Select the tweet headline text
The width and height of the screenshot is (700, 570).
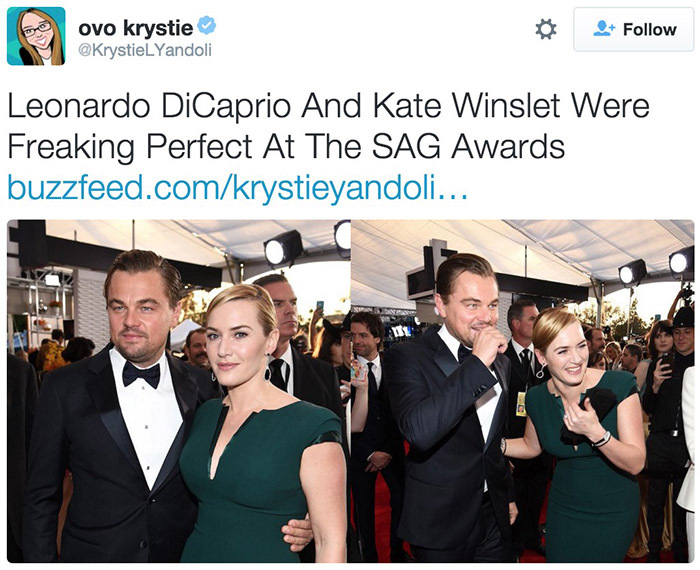[x=328, y=126]
